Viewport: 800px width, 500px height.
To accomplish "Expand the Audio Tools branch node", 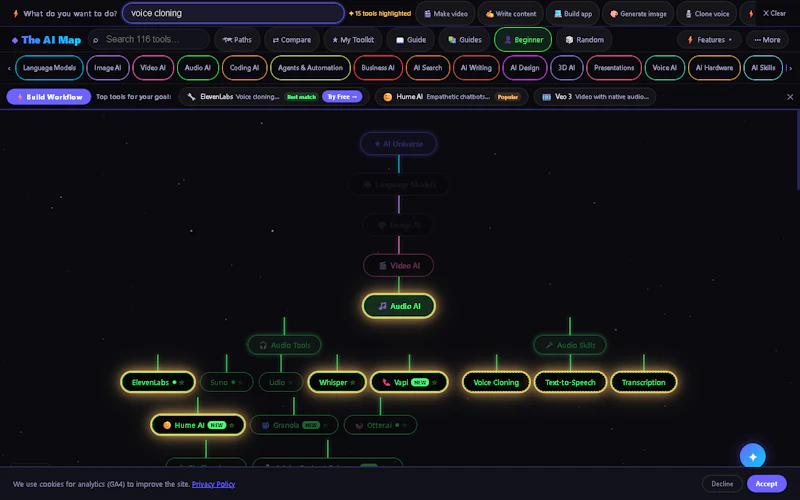I will 284,345.
